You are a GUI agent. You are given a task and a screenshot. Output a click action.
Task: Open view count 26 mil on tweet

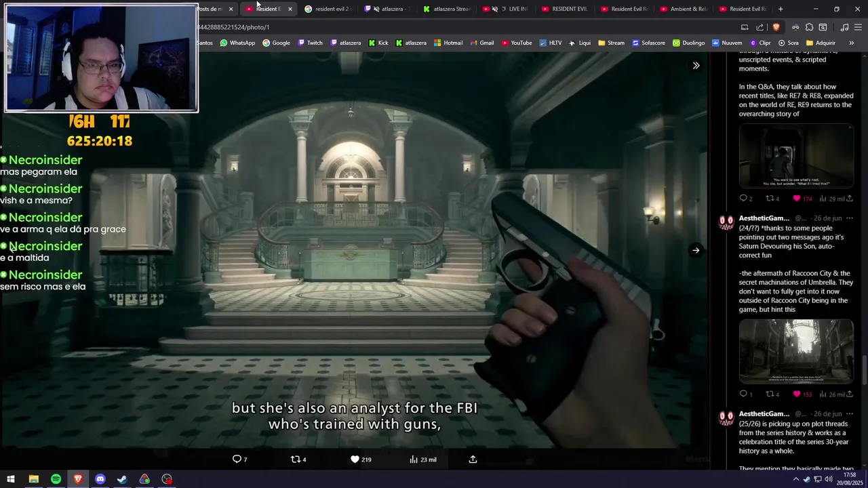[832, 394]
